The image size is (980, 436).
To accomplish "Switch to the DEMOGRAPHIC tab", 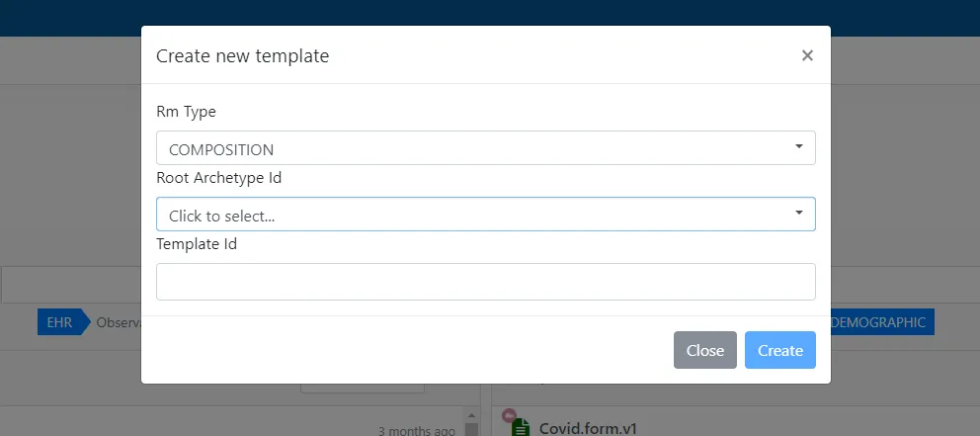I will tap(881, 322).
